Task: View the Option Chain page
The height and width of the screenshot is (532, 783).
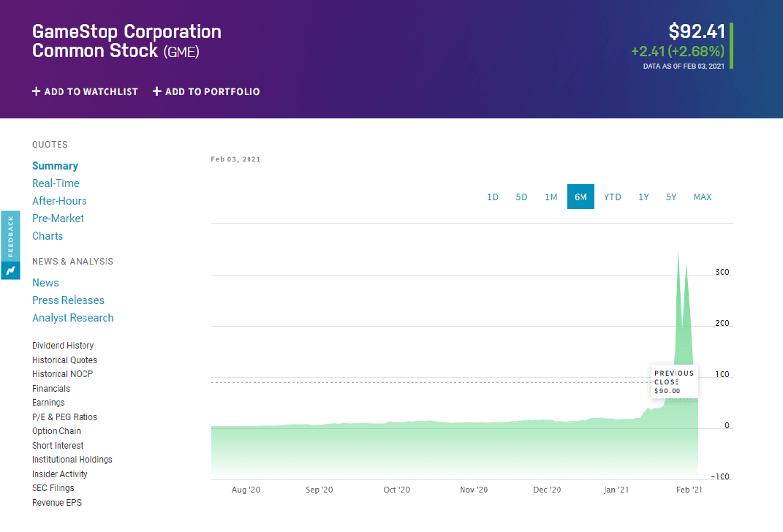Action: (x=56, y=431)
